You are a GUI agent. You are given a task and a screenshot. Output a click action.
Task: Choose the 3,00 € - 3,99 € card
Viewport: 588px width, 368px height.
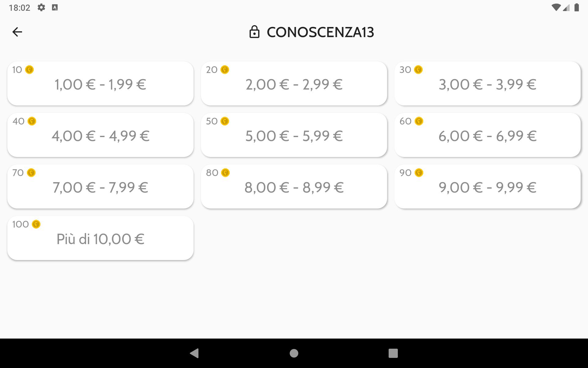pyautogui.click(x=488, y=83)
